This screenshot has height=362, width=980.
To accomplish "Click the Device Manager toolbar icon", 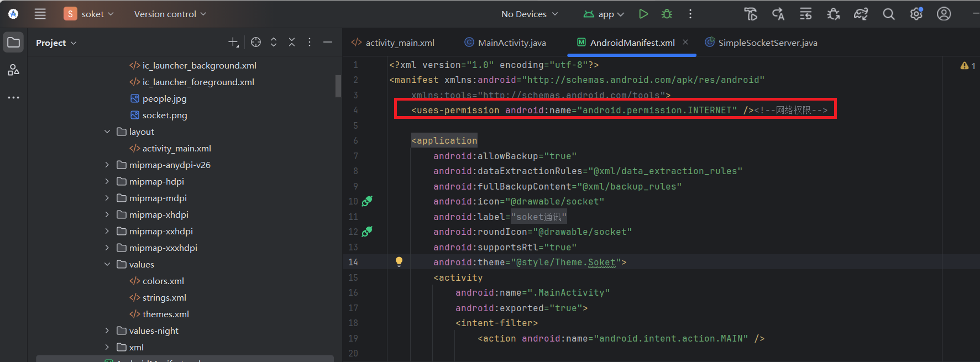I will [806, 14].
